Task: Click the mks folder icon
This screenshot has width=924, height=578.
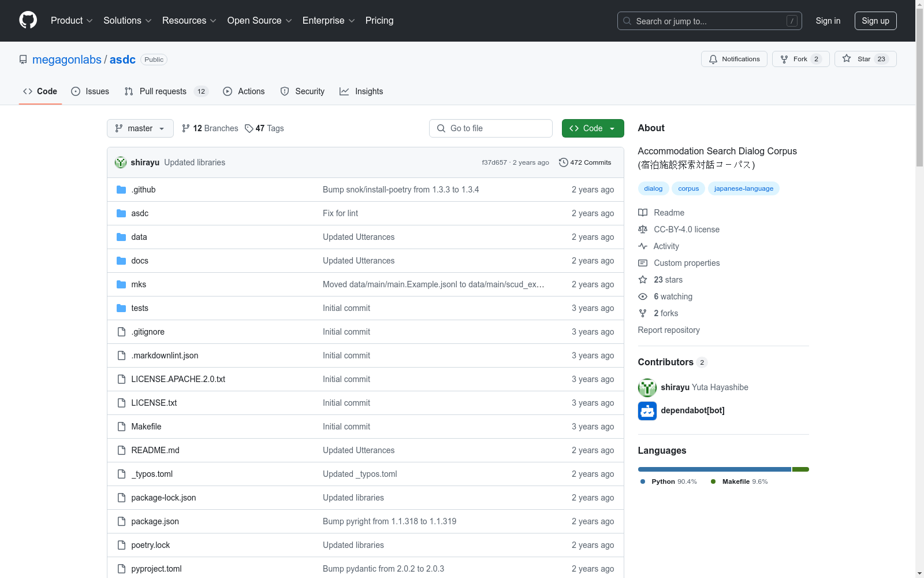Action: click(121, 284)
